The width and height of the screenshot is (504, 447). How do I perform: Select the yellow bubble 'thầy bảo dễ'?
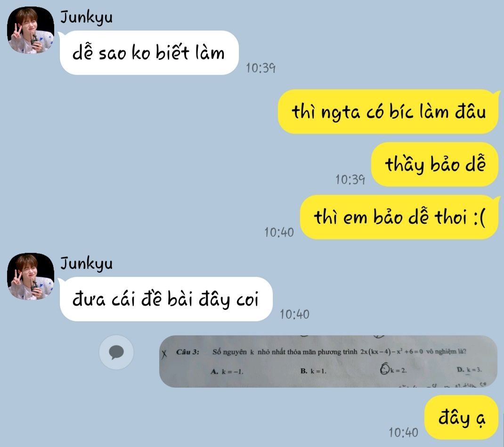pyautogui.click(x=435, y=164)
